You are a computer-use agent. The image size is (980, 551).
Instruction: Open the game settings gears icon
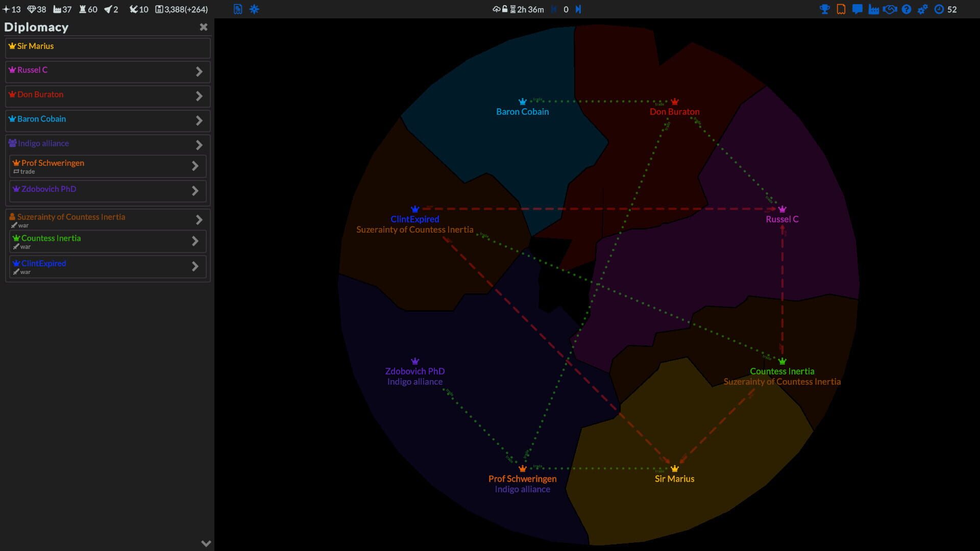click(x=923, y=9)
